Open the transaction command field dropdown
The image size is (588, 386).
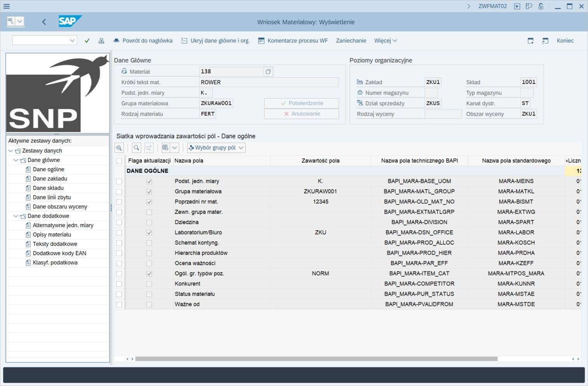tap(72, 40)
